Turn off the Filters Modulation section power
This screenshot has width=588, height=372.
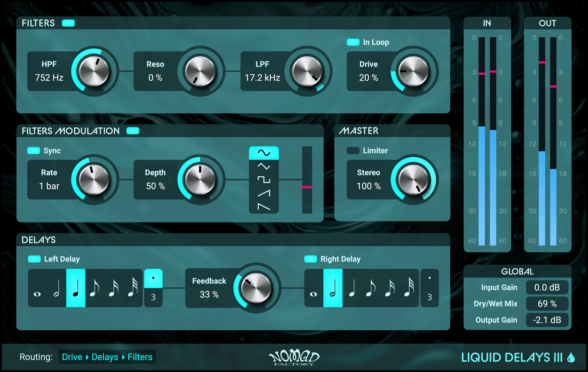(x=133, y=131)
